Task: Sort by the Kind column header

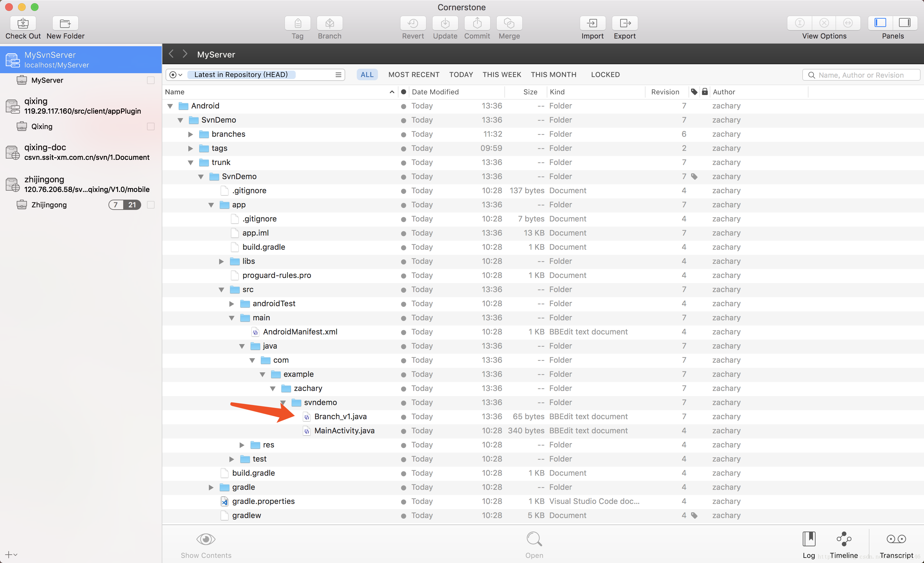Action: 596,92
